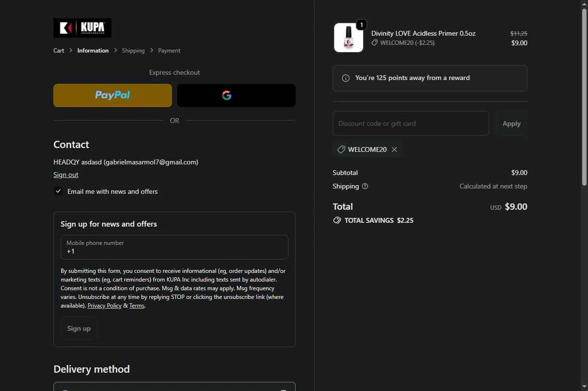The height and width of the screenshot is (391, 588).
Task: Pay with Google Pay express button
Action: coord(236,95)
